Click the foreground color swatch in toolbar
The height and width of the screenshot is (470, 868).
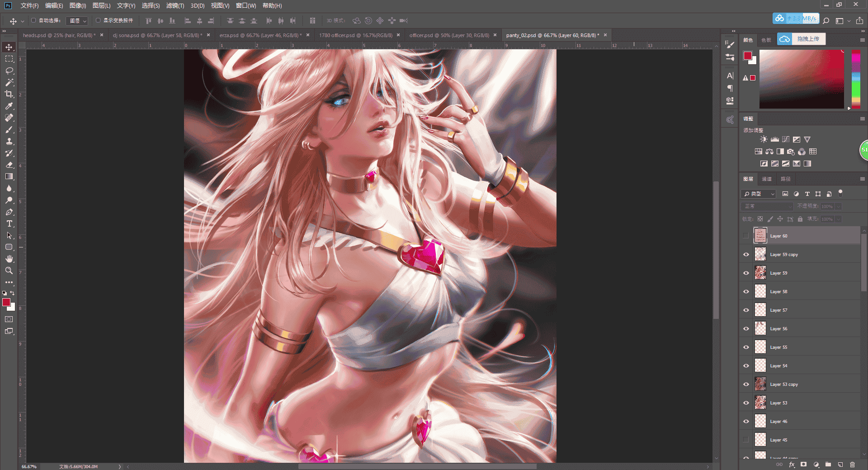[6, 302]
